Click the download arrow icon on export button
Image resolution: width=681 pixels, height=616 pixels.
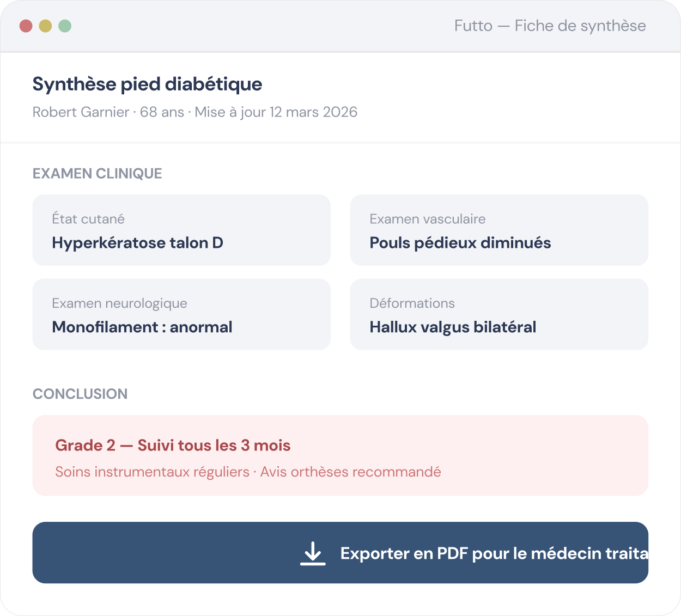(313, 553)
